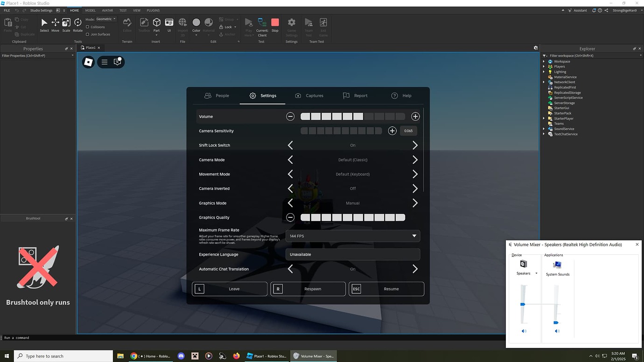Open the MODEL ribbon tab
This screenshot has height=362, width=644.
90,10
